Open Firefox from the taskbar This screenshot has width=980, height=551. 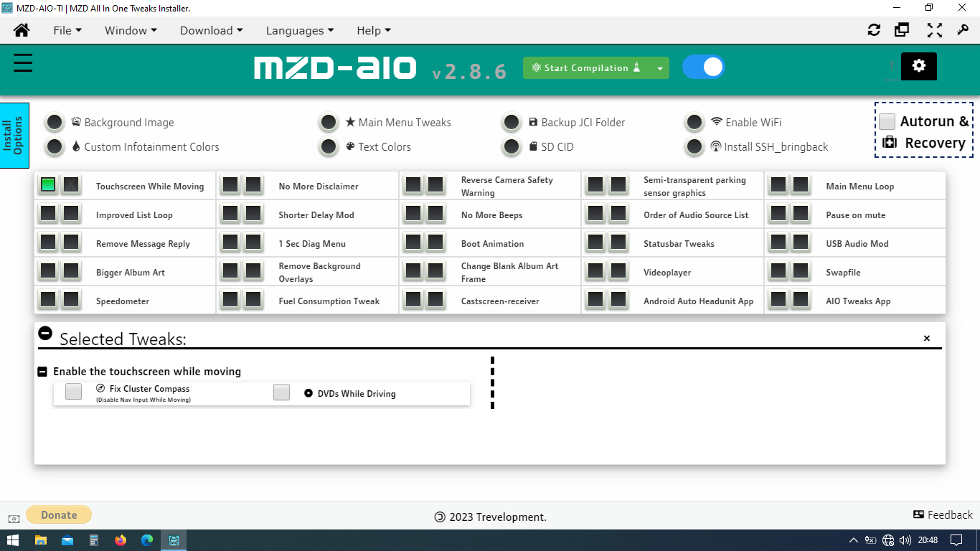pyautogui.click(x=121, y=540)
